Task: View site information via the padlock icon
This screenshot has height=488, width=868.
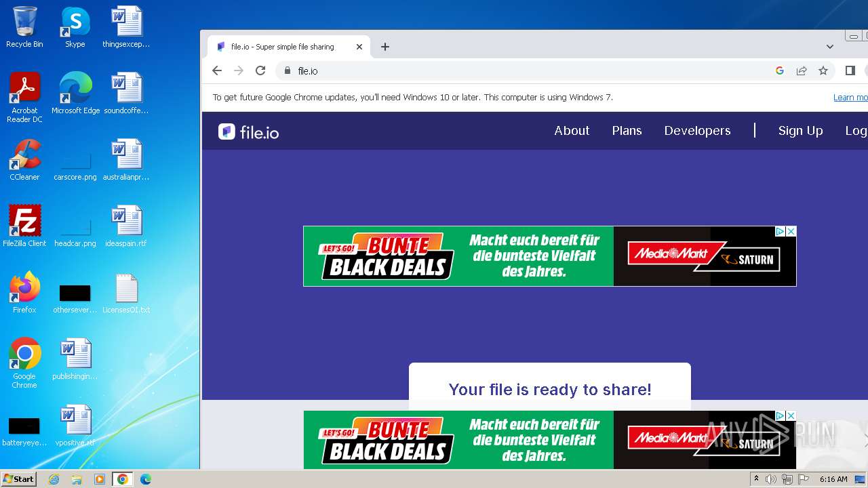Action: 288,70
